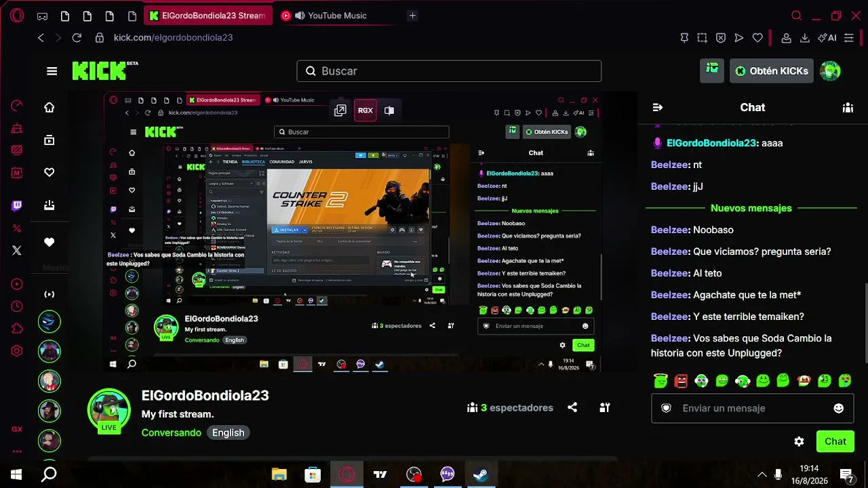The height and width of the screenshot is (488, 868).
Task: Open the Twitch panel in Opera sidebar
Action: pyautogui.click(x=17, y=206)
